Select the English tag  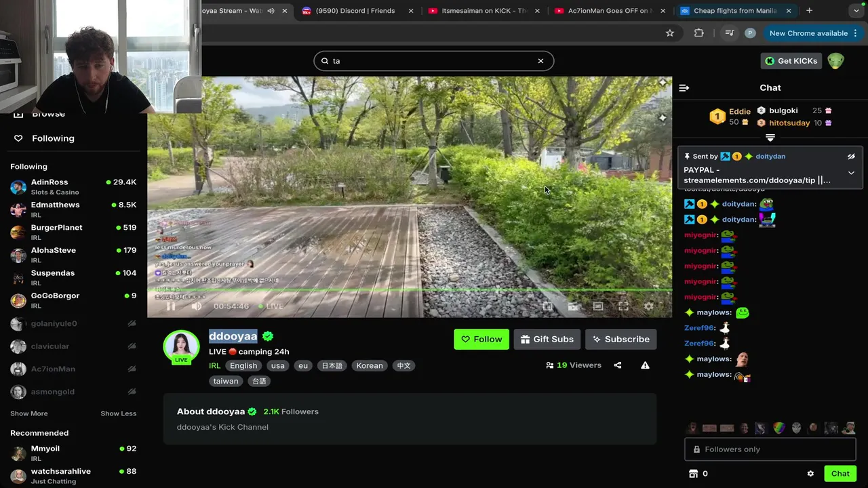pyautogui.click(x=243, y=365)
